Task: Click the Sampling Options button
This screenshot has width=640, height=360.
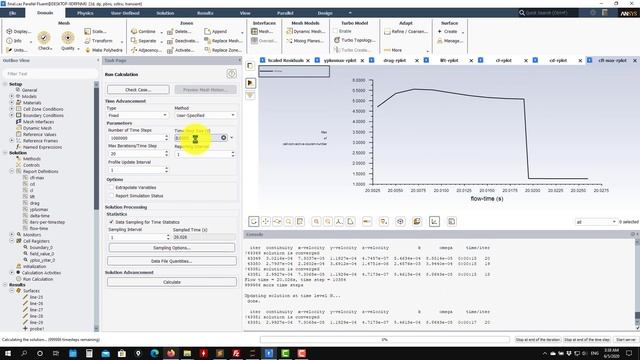Action: (x=172, y=248)
